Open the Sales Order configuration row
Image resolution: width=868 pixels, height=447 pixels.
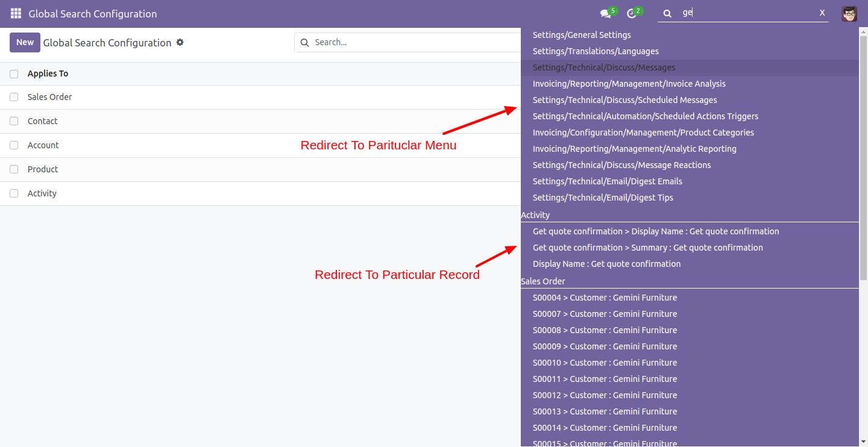pos(260,97)
